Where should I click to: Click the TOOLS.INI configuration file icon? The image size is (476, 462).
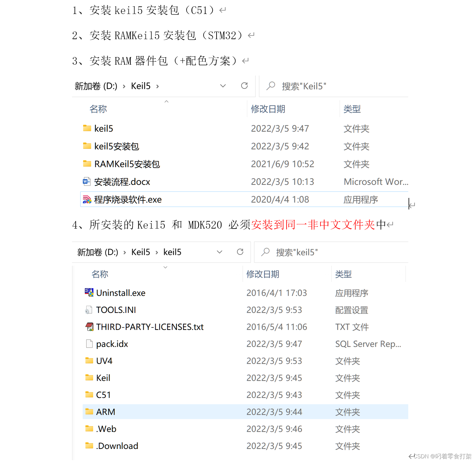pos(89,310)
